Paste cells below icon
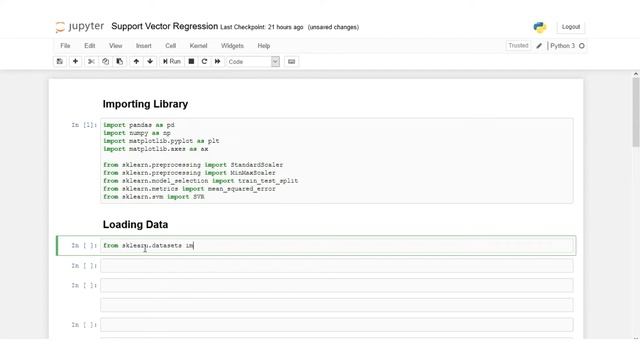The width and height of the screenshot is (640, 360). (x=120, y=62)
